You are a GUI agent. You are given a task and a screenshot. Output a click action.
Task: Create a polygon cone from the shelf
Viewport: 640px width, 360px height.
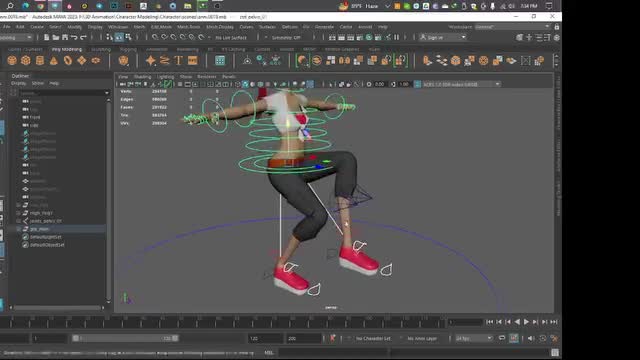53,61
